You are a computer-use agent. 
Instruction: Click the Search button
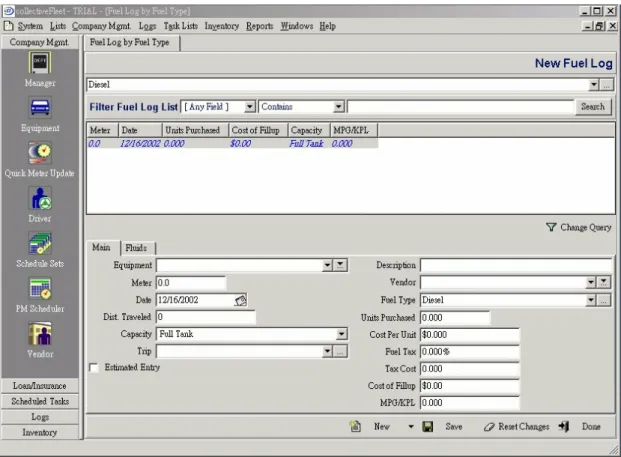tap(593, 107)
